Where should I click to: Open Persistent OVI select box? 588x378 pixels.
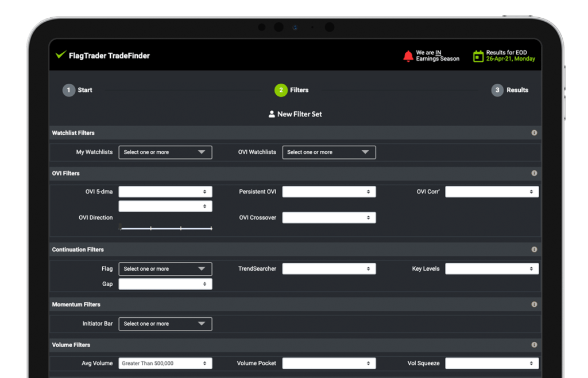329,192
